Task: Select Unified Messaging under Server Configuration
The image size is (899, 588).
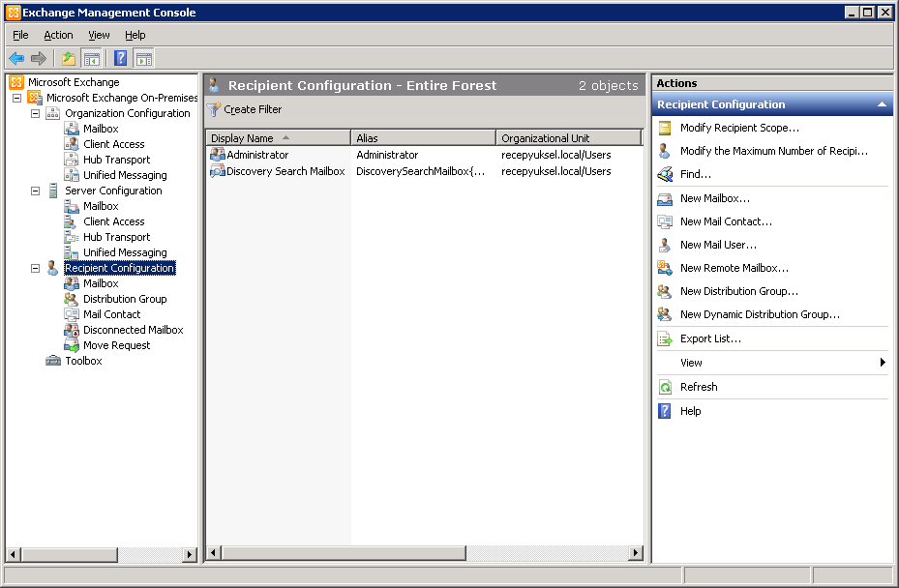Action: 125,252
